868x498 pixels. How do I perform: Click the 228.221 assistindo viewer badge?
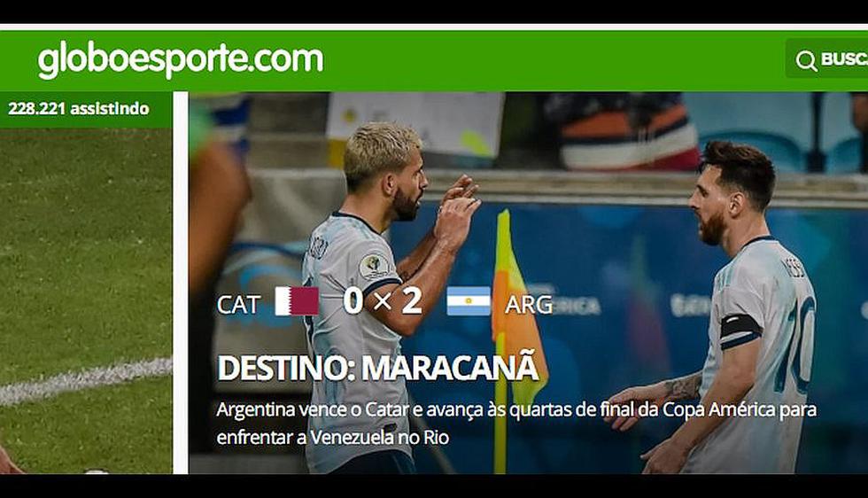pos(79,109)
